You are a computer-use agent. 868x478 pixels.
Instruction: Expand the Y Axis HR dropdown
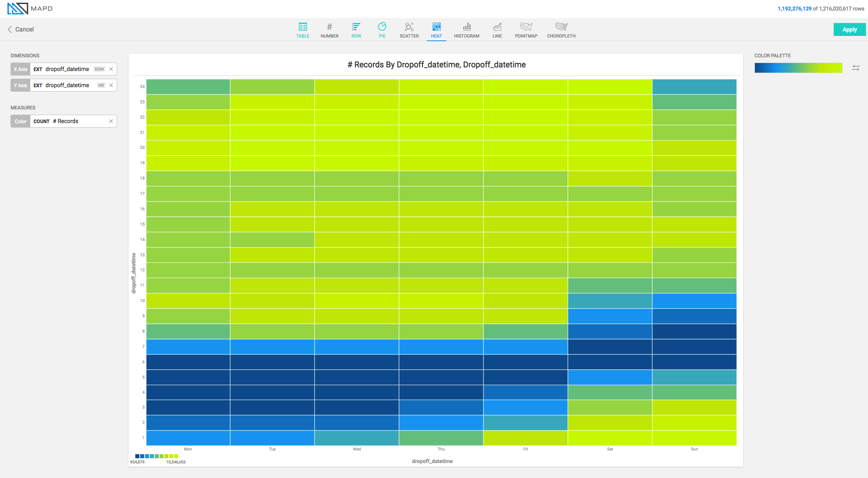pyautogui.click(x=101, y=85)
